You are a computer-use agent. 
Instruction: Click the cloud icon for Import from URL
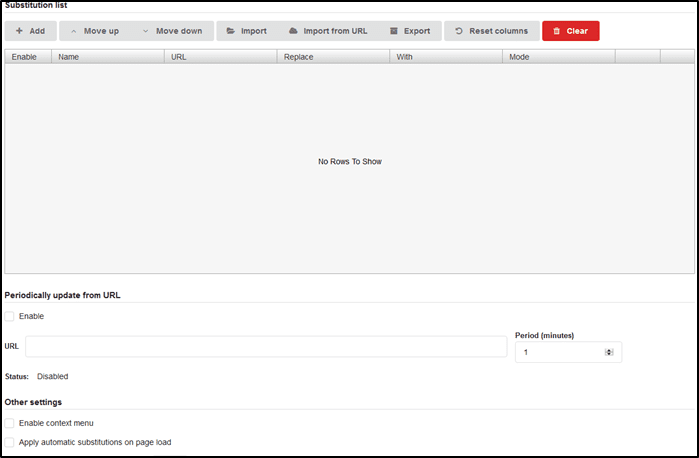click(293, 31)
